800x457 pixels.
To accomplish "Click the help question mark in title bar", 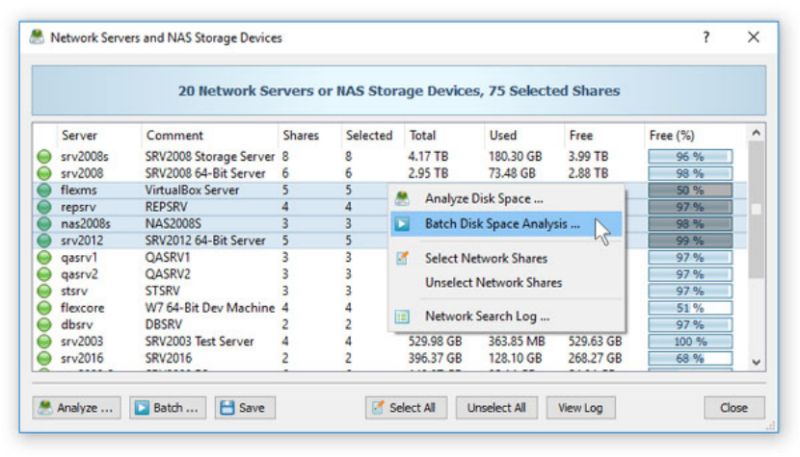I will tap(706, 38).
